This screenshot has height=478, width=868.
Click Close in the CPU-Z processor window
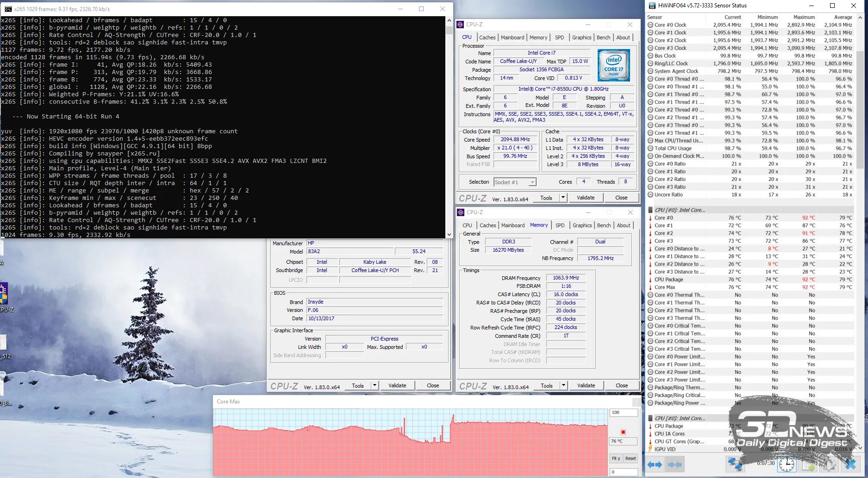[x=621, y=198]
